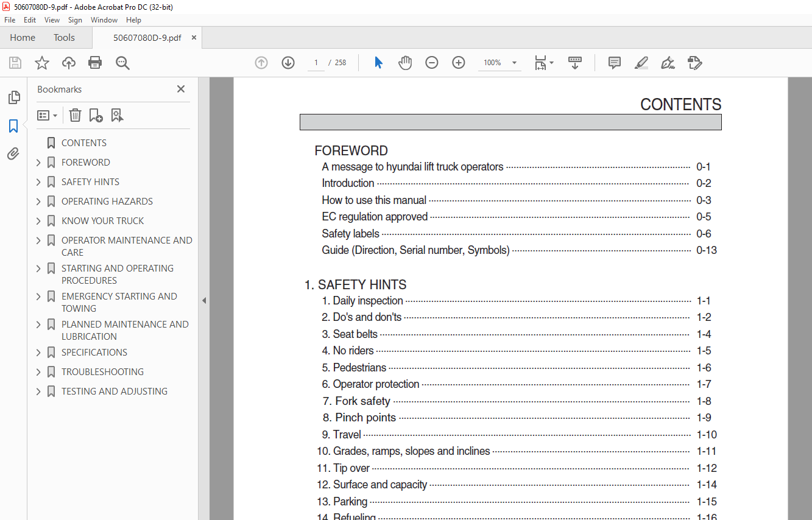Delete the selected bookmark with the trash icon

coord(75,115)
